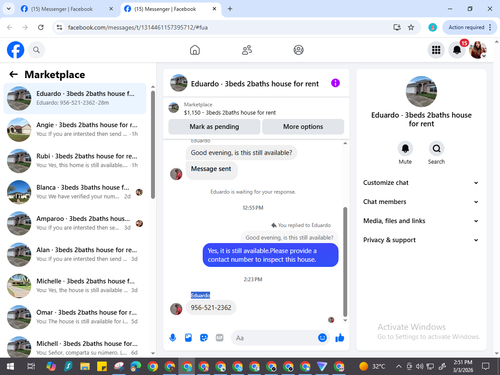
Task: Open conversation information purple icon
Action: pos(335,83)
